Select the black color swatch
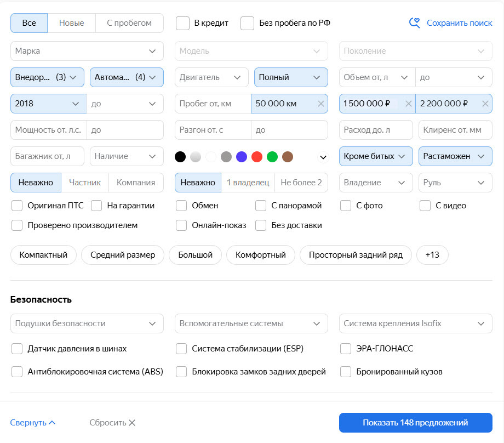 coord(180,157)
